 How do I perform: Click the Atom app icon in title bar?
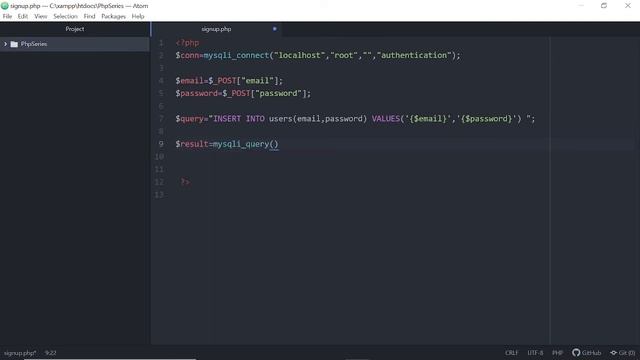pos(5,6)
